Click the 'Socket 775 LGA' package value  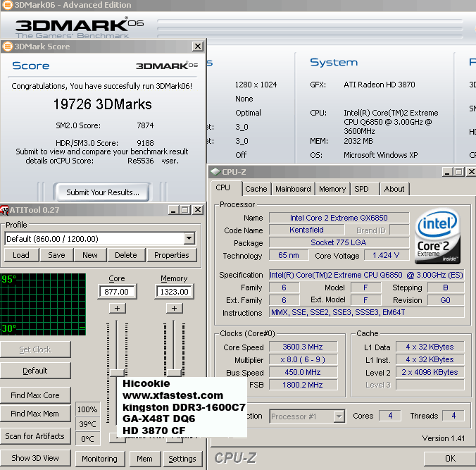click(x=339, y=242)
